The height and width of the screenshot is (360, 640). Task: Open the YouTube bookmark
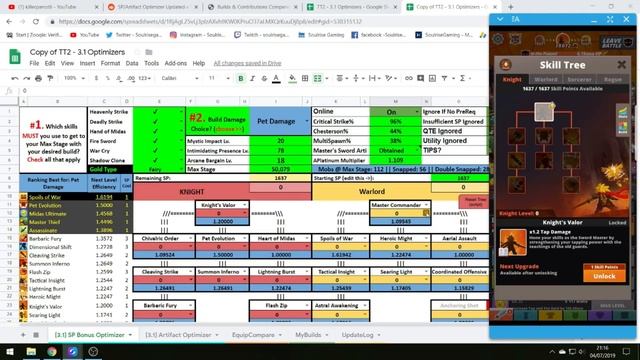[x=85, y=35]
